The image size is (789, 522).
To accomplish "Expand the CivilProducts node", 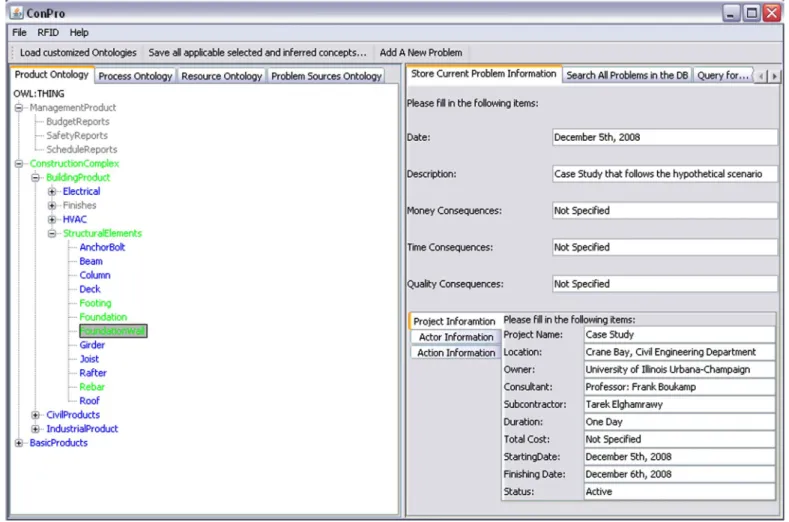I will point(35,415).
